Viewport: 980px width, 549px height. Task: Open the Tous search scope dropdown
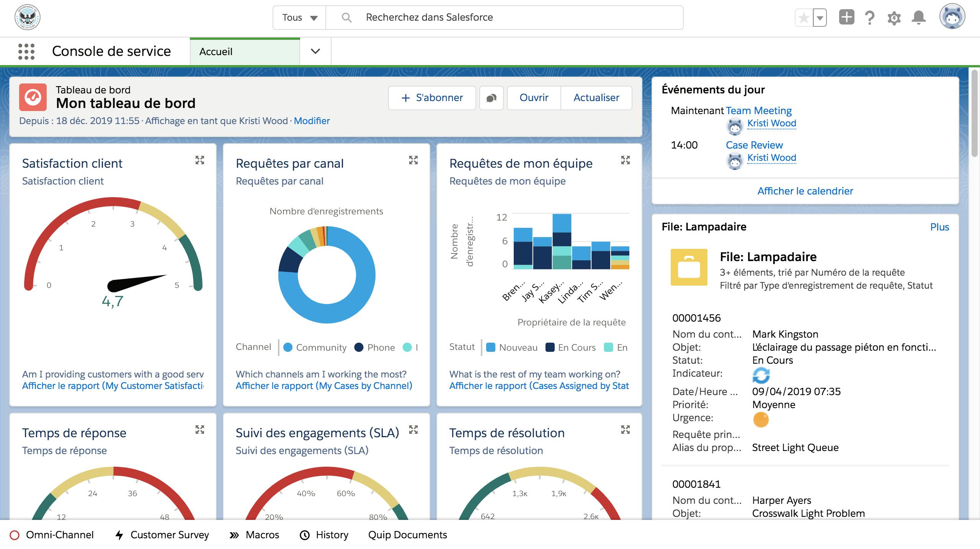[299, 18]
